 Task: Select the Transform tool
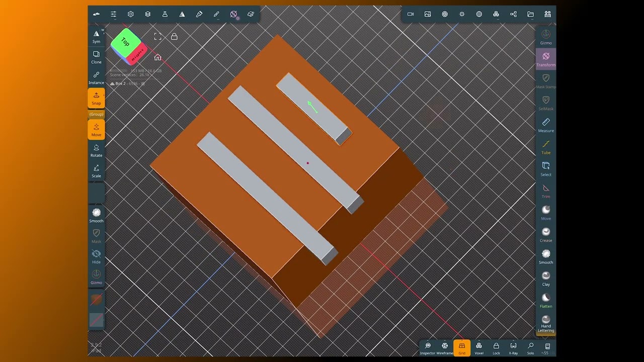(546, 59)
